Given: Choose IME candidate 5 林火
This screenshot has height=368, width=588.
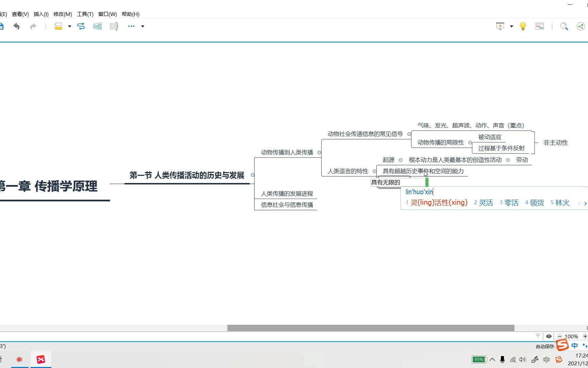Looking at the screenshot, I should click(x=560, y=203).
